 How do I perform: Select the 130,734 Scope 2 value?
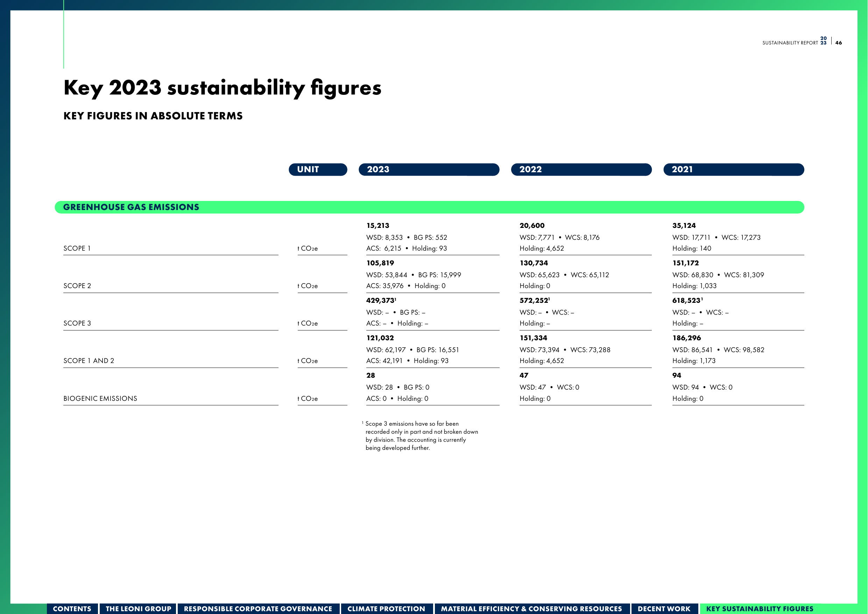click(534, 263)
